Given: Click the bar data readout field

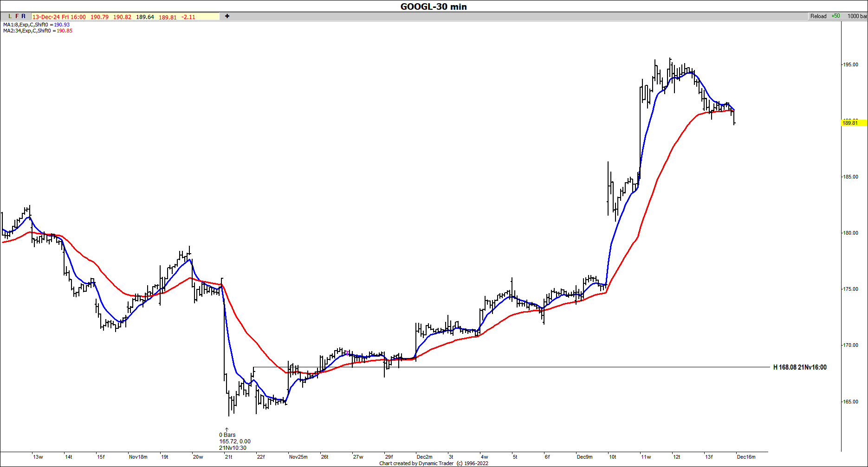Looking at the screenshot, I should [125, 17].
